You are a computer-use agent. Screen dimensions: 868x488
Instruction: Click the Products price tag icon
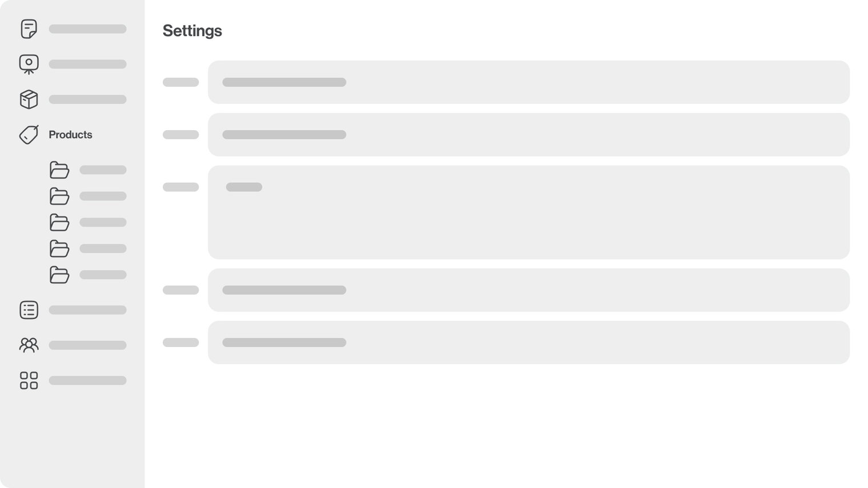pos(29,135)
